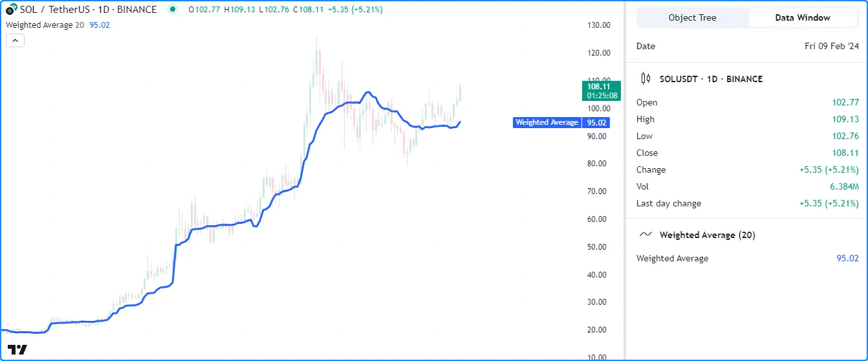Click the SOL coin logo icon
Screen dimensions: 868x361
coord(11,10)
